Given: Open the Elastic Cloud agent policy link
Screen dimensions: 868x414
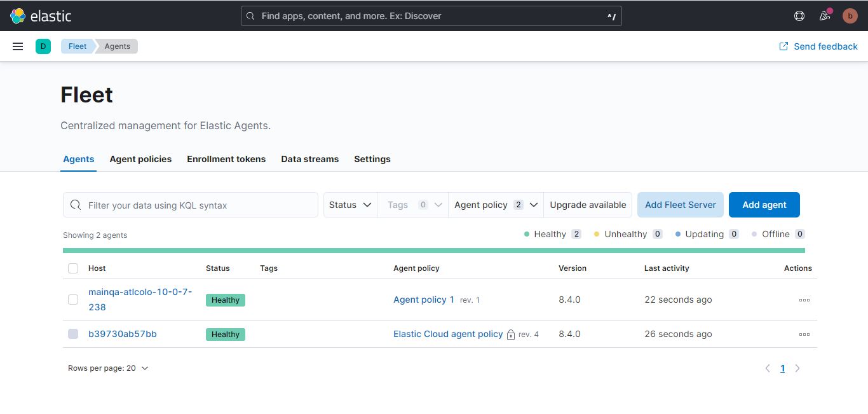Looking at the screenshot, I should click(448, 333).
